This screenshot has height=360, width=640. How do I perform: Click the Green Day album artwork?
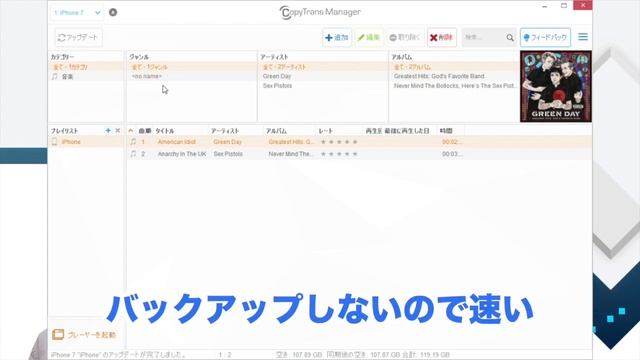pos(556,86)
